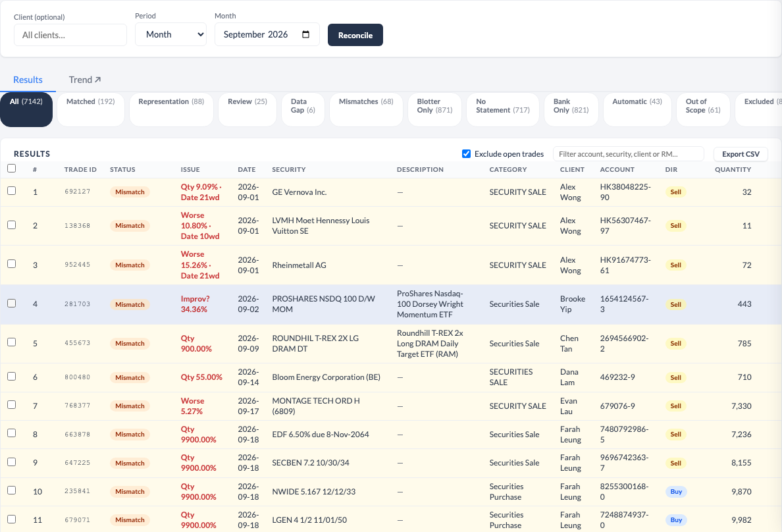Select the Mismatches (68) filter chip
Viewport: 782px width, 532px height.
(x=366, y=109)
